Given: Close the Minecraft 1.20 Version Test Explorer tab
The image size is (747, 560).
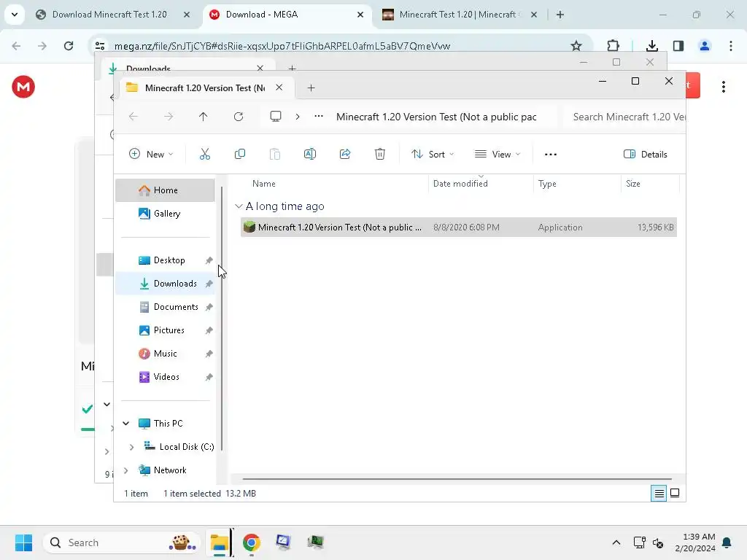Looking at the screenshot, I should click(279, 87).
